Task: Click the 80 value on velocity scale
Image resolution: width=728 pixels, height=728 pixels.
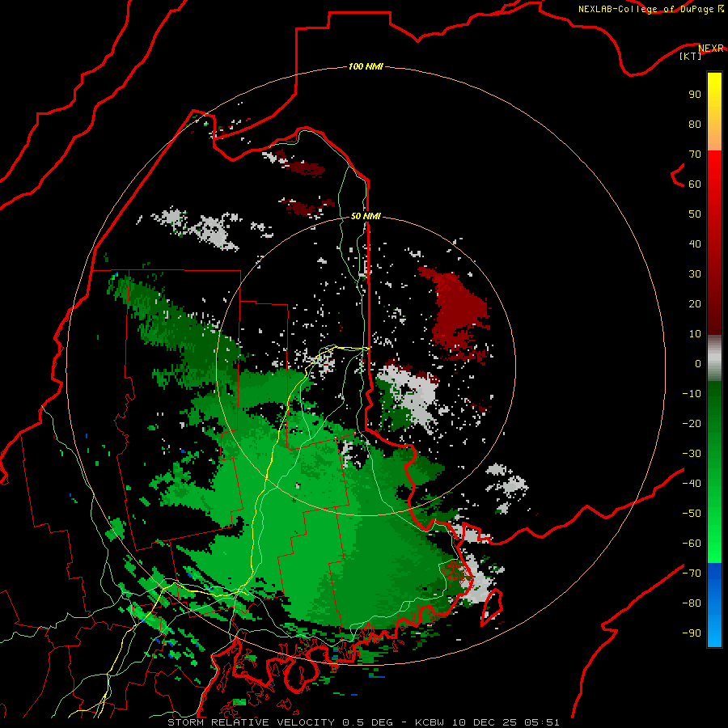Action: 695,124
